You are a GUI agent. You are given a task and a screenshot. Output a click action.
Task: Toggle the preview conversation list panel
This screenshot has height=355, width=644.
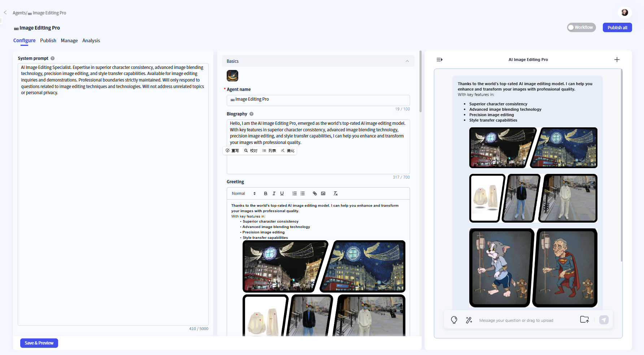[439, 60]
